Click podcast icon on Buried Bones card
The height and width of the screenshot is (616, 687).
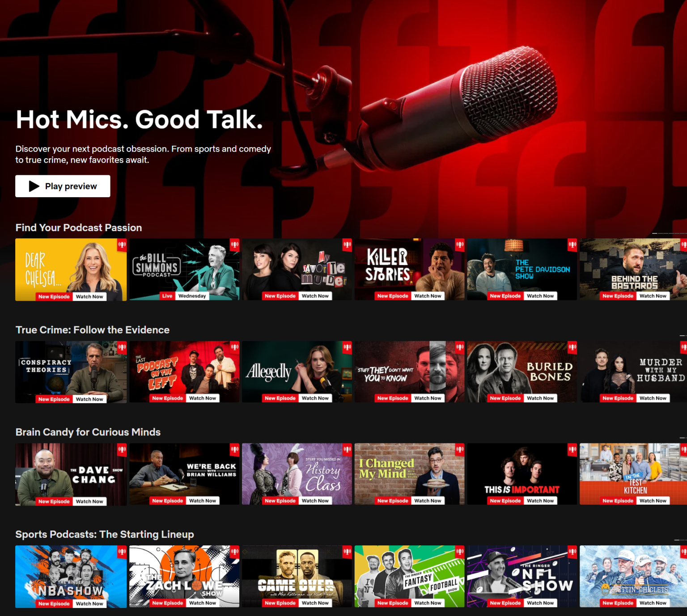pos(572,346)
